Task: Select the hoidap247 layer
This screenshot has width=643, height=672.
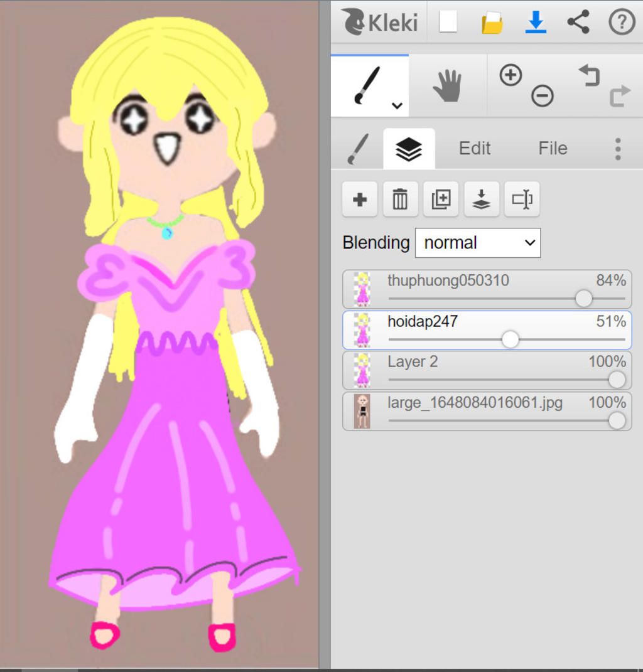Action: pos(487,330)
